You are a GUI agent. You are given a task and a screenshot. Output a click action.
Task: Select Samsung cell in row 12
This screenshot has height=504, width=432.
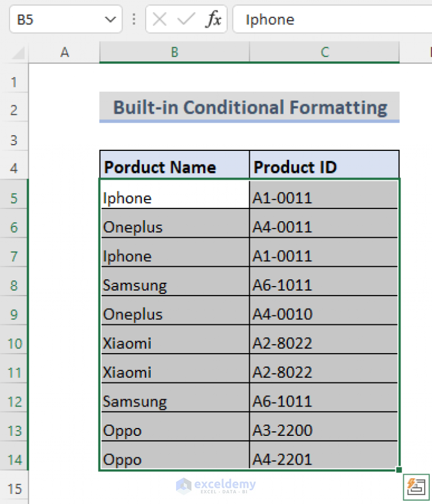174,398
